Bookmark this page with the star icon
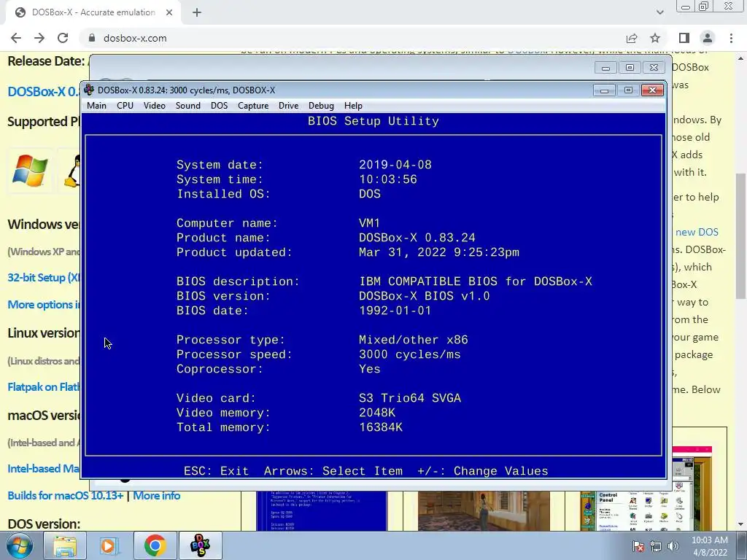 point(655,38)
